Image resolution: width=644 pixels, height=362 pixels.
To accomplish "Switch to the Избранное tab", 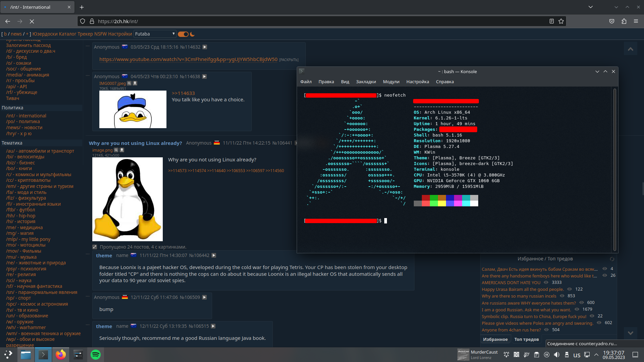I will tap(495, 340).
